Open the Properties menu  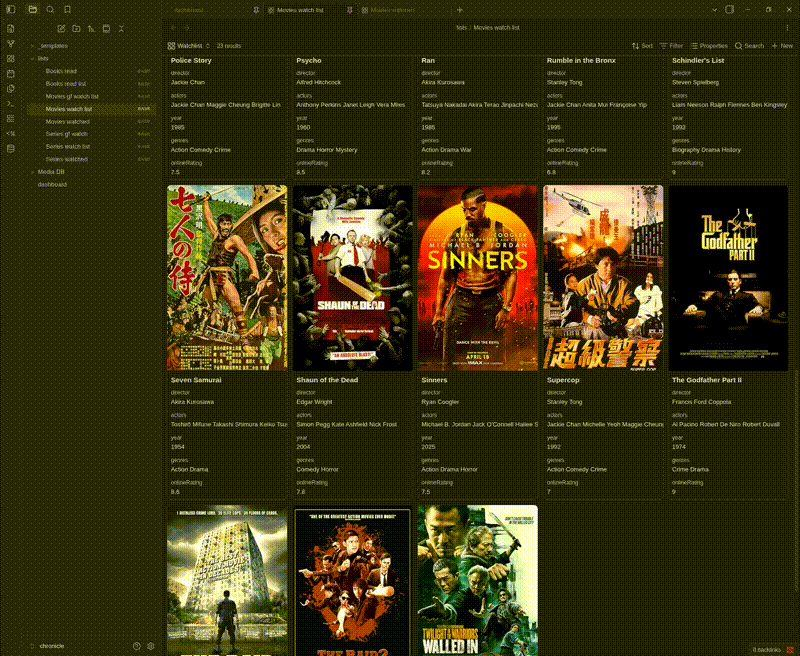tap(709, 46)
